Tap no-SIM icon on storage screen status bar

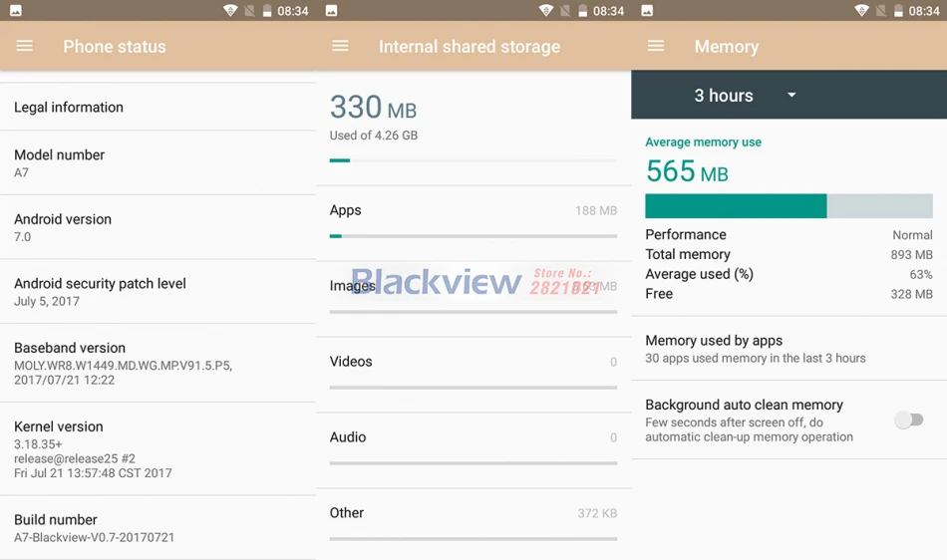click(x=565, y=10)
